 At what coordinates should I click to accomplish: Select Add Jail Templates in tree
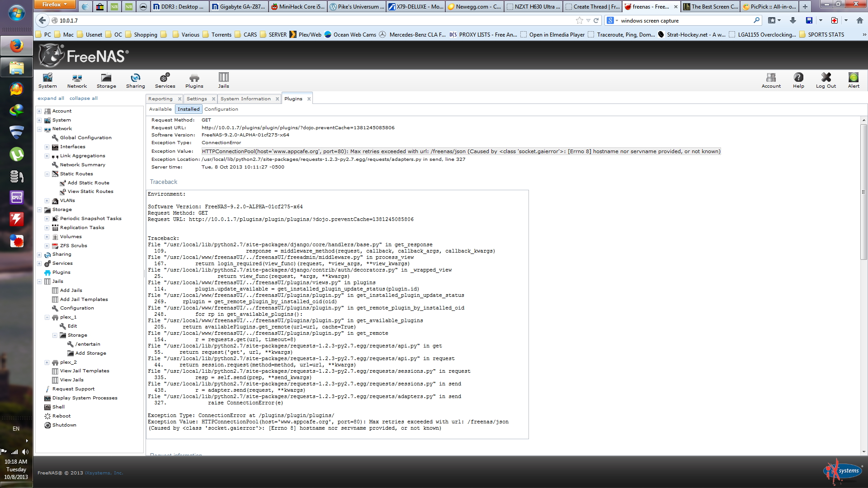(84, 300)
